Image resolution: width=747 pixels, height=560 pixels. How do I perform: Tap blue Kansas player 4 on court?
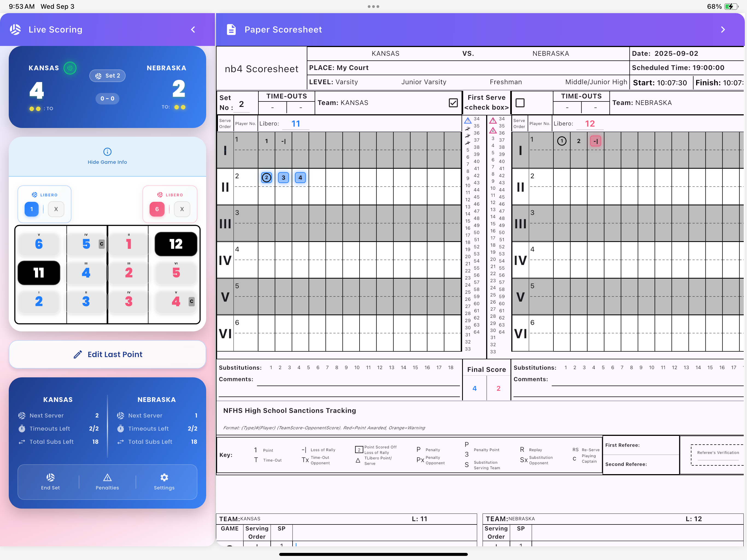86,273
